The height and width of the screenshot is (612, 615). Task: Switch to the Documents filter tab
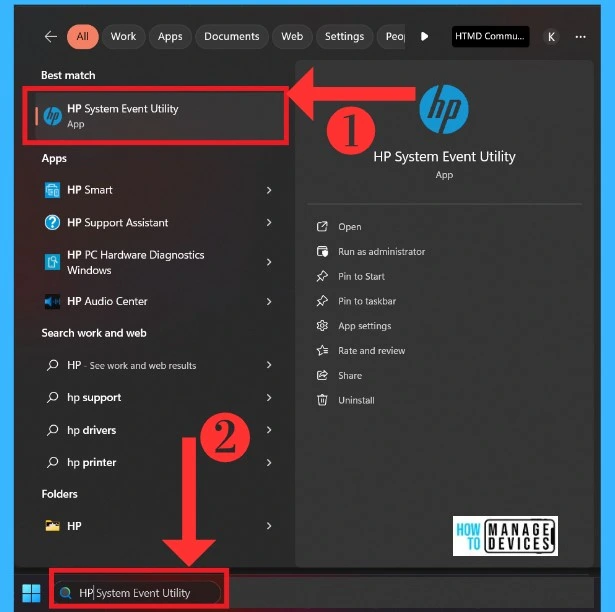(x=231, y=36)
